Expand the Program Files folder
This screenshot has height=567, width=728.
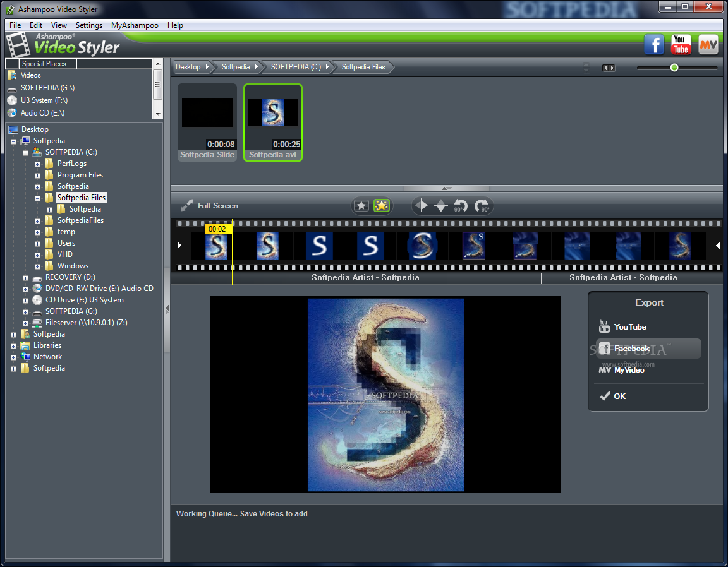click(x=38, y=176)
